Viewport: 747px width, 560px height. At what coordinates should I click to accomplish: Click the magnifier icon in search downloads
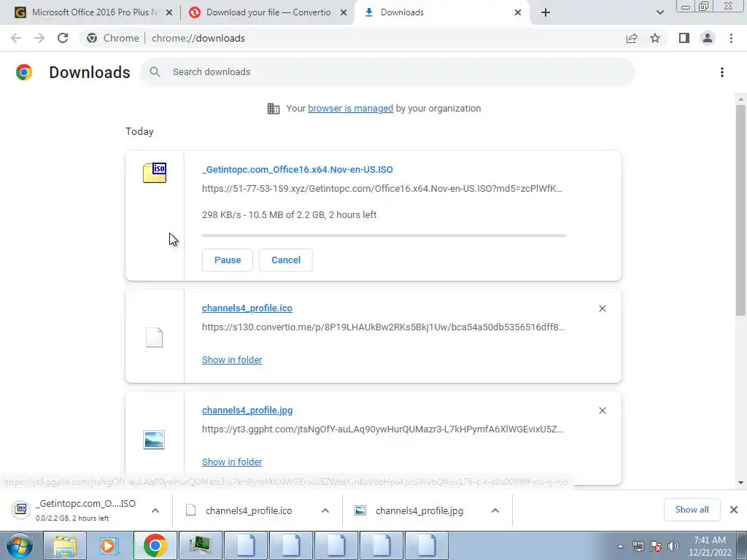(x=155, y=72)
